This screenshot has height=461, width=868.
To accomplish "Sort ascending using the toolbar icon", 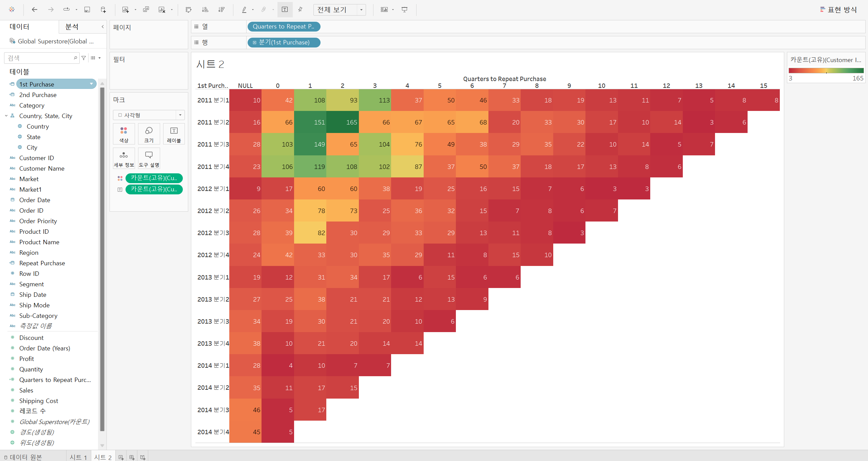I will click(205, 9).
